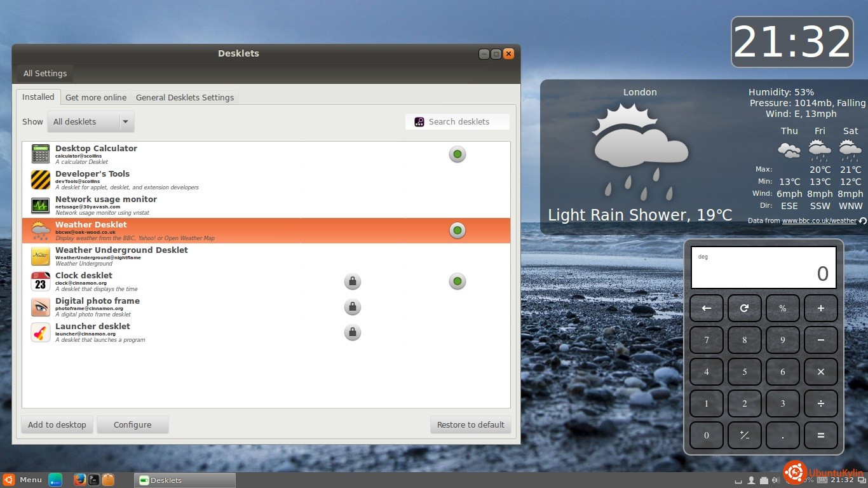
Task: Open the terminal from the panel
Action: [94, 480]
